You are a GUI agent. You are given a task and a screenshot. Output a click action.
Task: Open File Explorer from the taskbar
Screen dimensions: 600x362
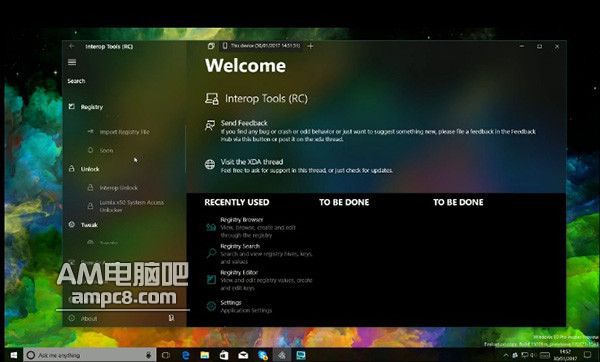click(x=205, y=355)
